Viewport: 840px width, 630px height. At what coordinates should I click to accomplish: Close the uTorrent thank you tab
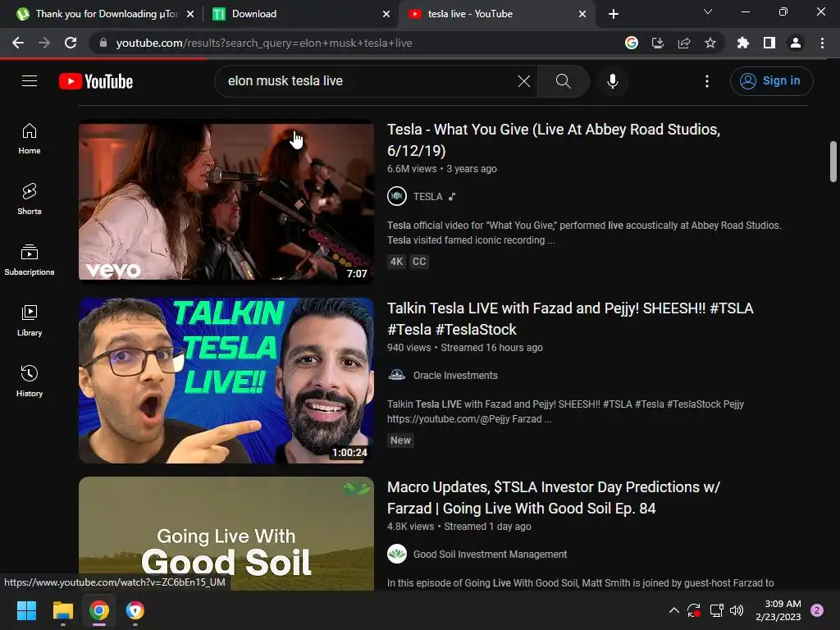click(190, 14)
